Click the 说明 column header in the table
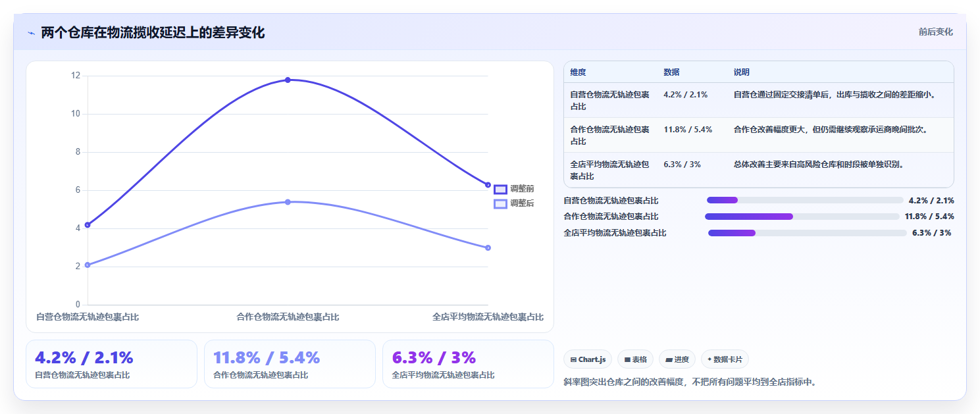Image resolution: width=980 pixels, height=414 pixels. click(742, 72)
